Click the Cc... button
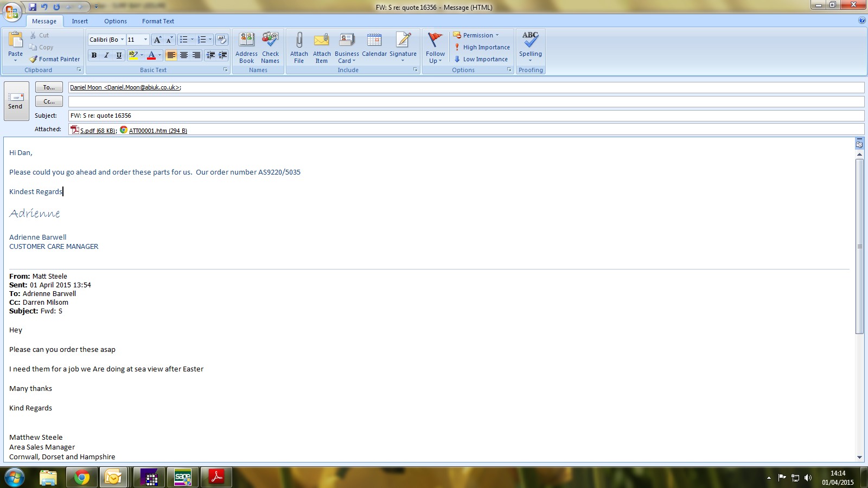 pyautogui.click(x=49, y=101)
